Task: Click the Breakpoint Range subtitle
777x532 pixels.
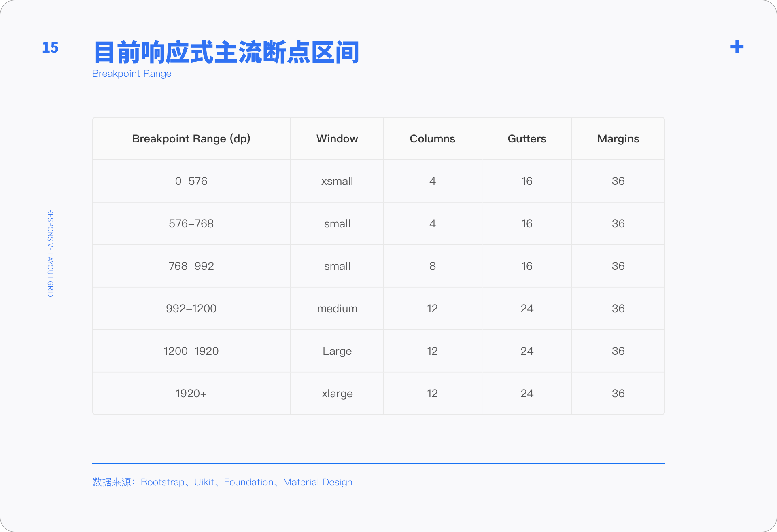Action: coord(132,74)
